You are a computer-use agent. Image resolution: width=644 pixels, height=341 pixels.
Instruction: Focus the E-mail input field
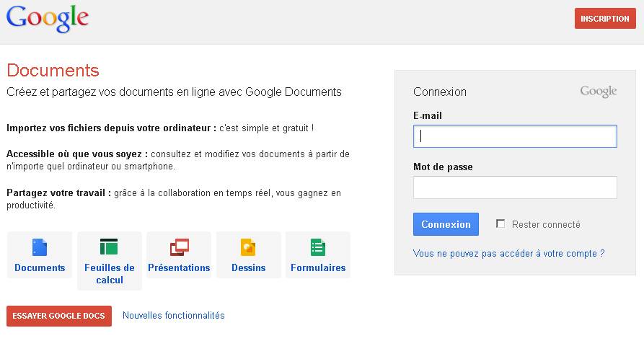point(515,136)
